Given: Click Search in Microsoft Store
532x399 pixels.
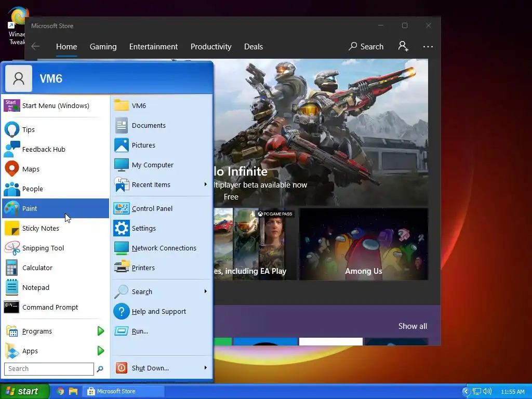Looking at the screenshot, I should pyautogui.click(x=366, y=46).
